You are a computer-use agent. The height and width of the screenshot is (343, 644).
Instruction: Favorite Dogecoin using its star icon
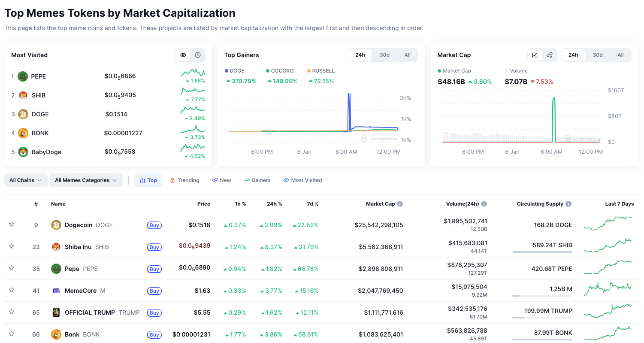coord(12,225)
